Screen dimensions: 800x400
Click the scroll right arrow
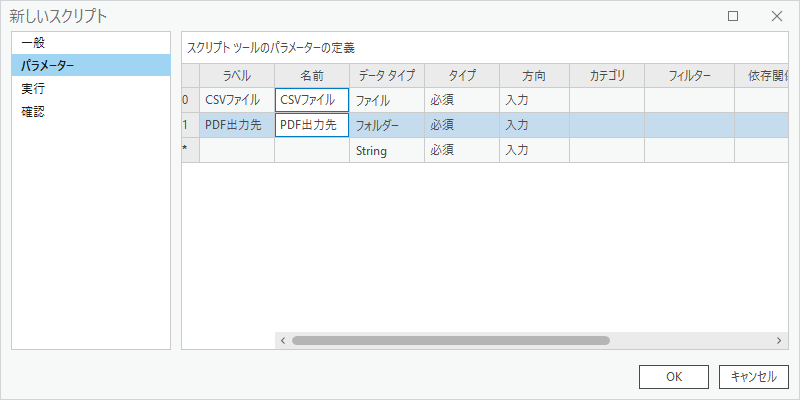pos(779,340)
